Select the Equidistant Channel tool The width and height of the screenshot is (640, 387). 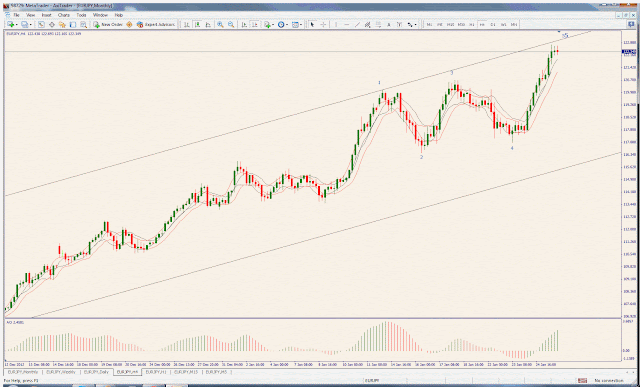pos(367,24)
